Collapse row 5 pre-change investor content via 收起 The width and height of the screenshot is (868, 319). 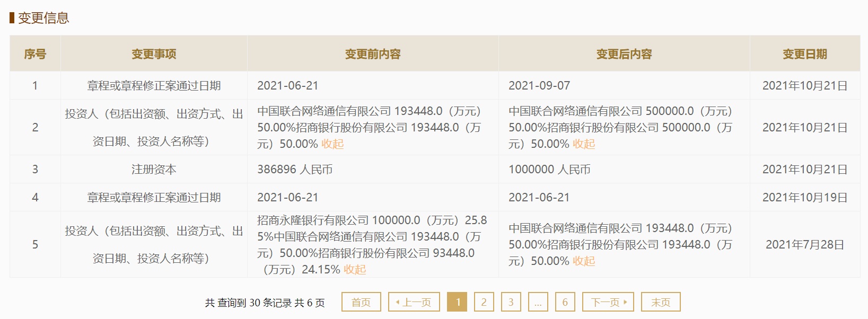click(355, 270)
